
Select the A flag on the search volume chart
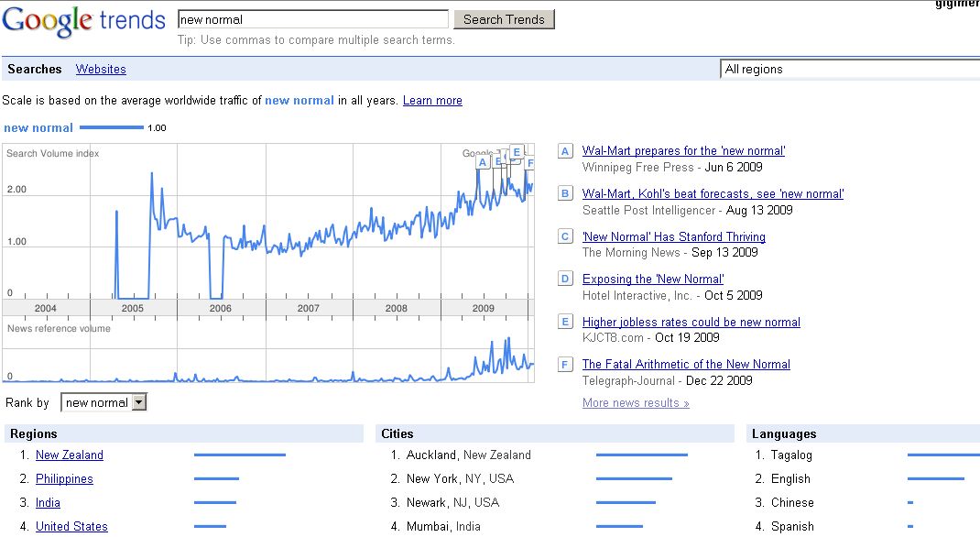pos(482,162)
